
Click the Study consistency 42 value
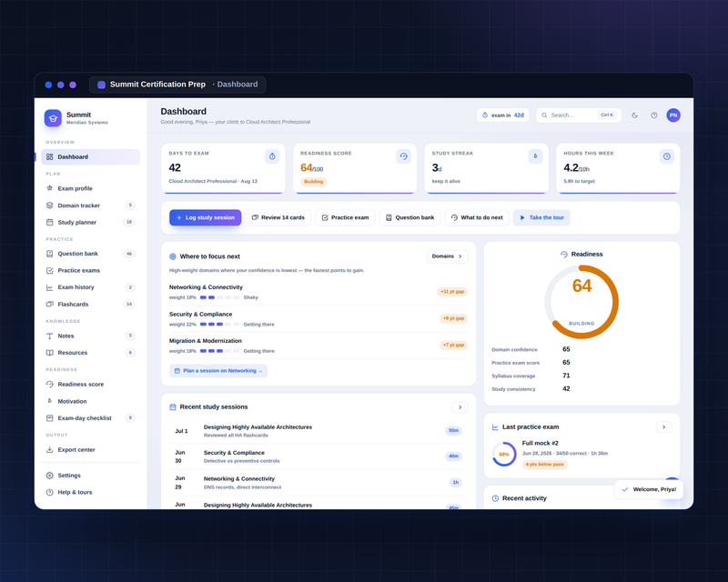pyautogui.click(x=566, y=389)
